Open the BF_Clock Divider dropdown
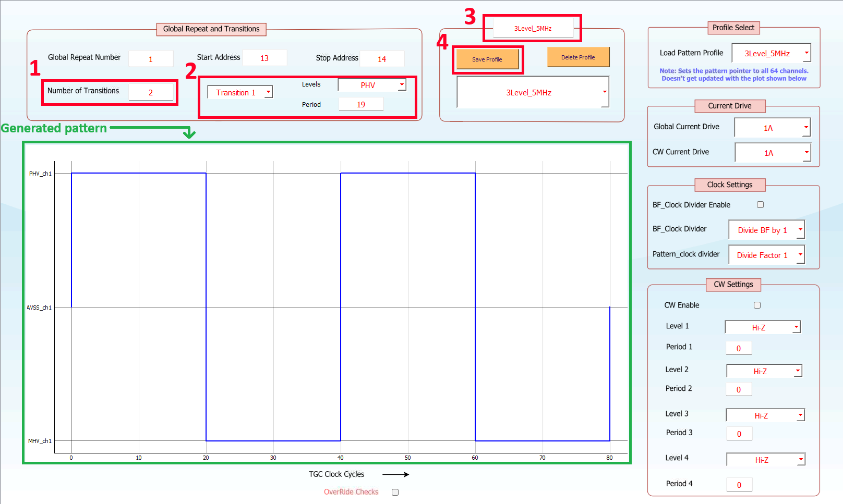The width and height of the screenshot is (843, 504). (x=766, y=230)
